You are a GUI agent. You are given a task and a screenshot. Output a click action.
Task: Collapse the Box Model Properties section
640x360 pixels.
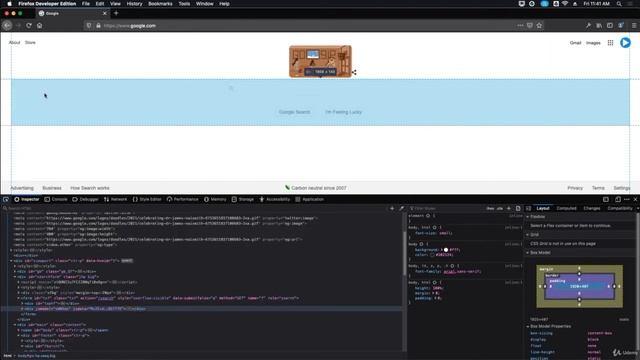528,327
